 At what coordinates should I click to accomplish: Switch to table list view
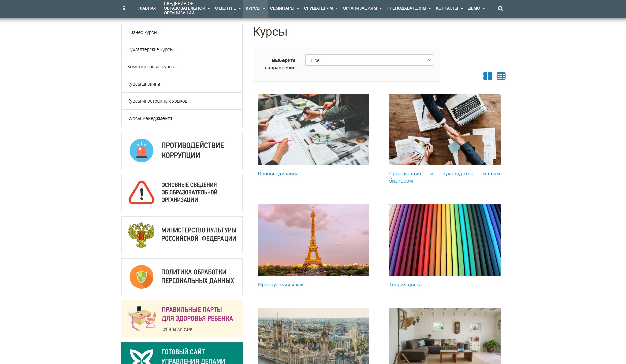(501, 76)
